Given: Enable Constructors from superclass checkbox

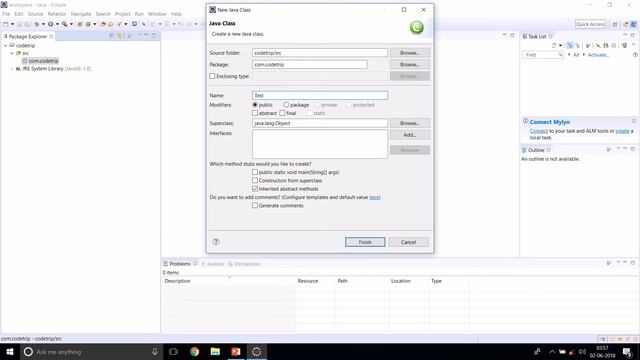Looking at the screenshot, I should 255,180.
